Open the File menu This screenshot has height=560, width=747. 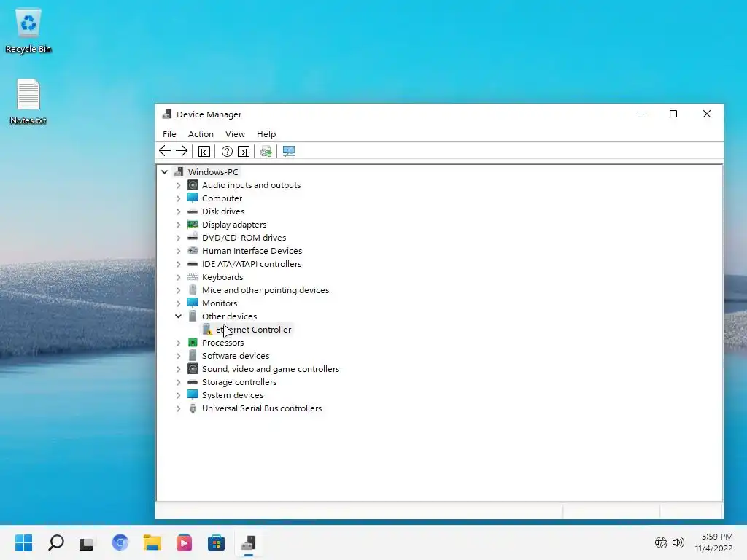169,134
